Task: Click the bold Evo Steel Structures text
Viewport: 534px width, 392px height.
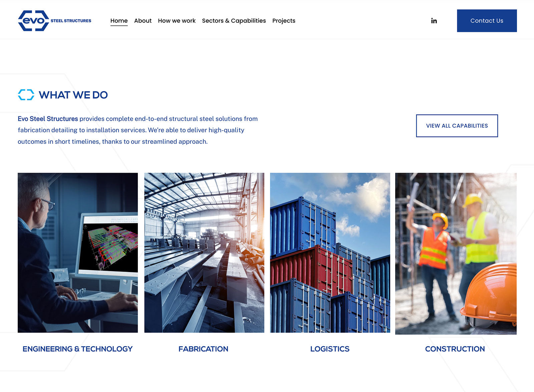Action: click(48, 119)
